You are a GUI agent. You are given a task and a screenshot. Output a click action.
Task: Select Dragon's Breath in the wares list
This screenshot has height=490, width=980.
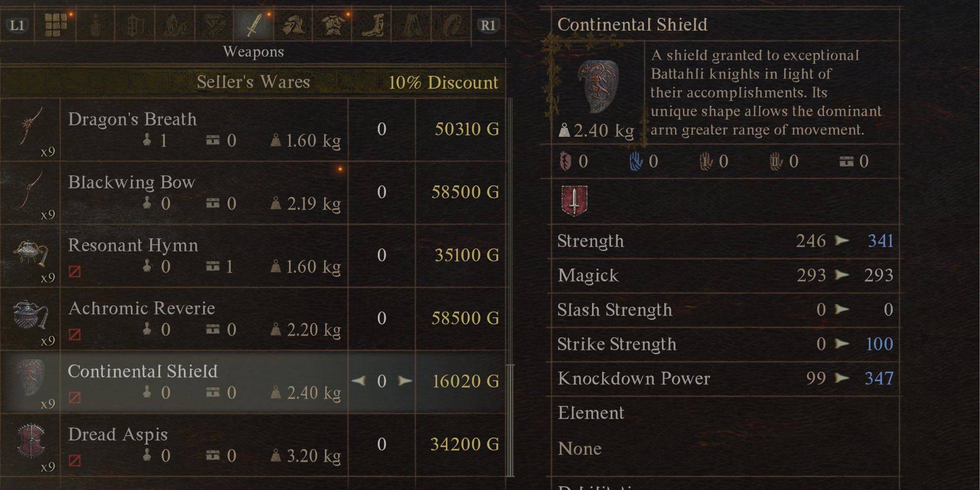132,120
